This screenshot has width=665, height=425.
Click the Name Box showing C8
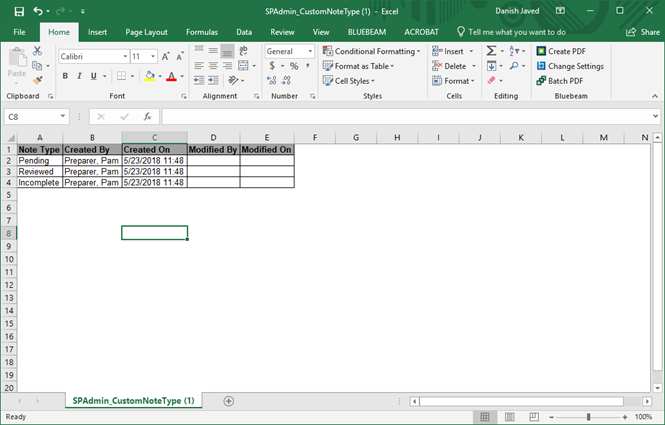click(x=30, y=116)
